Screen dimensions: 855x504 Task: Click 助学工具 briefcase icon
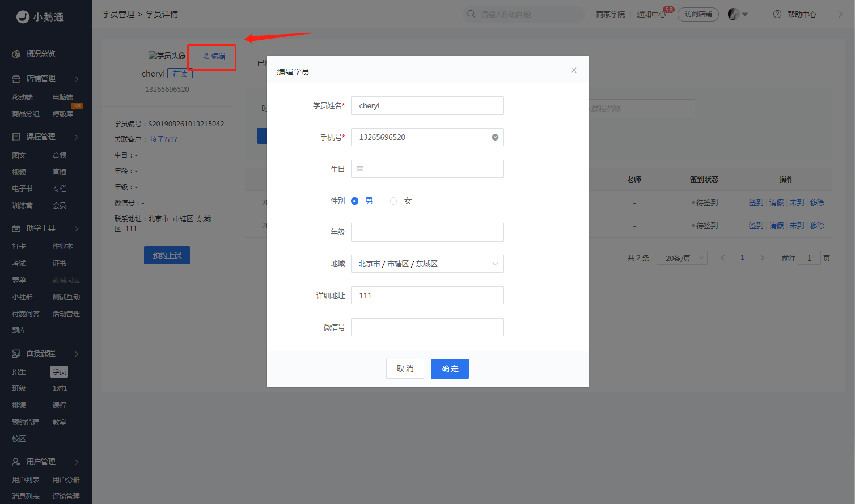[16, 228]
